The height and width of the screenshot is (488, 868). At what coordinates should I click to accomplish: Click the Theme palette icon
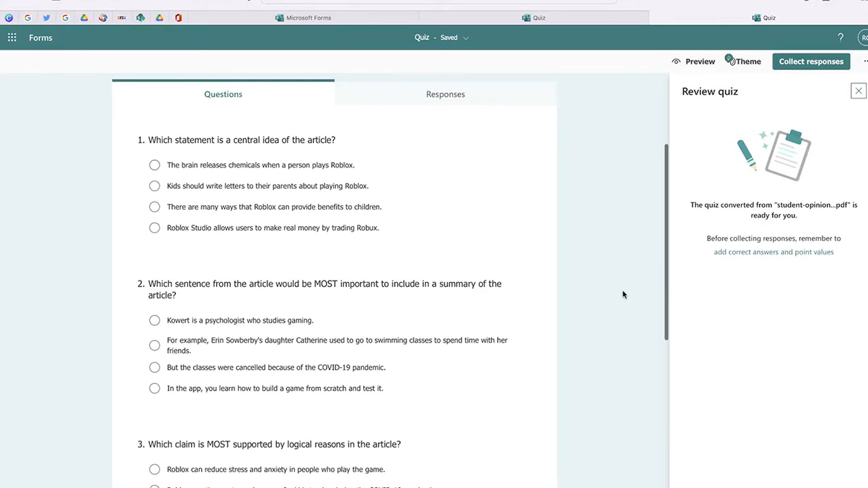tap(730, 60)
